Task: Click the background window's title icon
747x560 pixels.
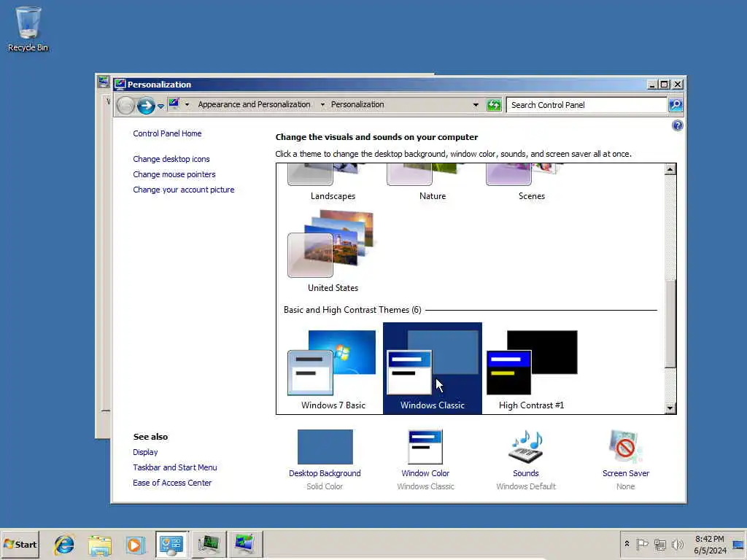Action: point(103,82)
